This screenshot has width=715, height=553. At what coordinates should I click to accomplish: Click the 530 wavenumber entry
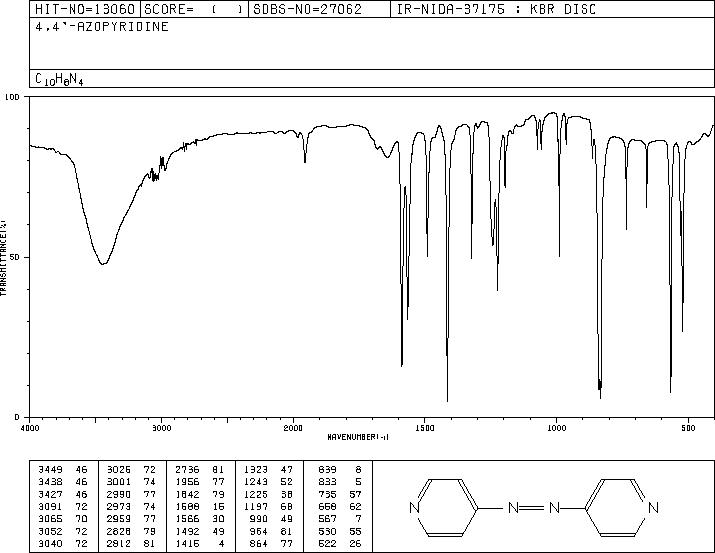click(327, 532)
